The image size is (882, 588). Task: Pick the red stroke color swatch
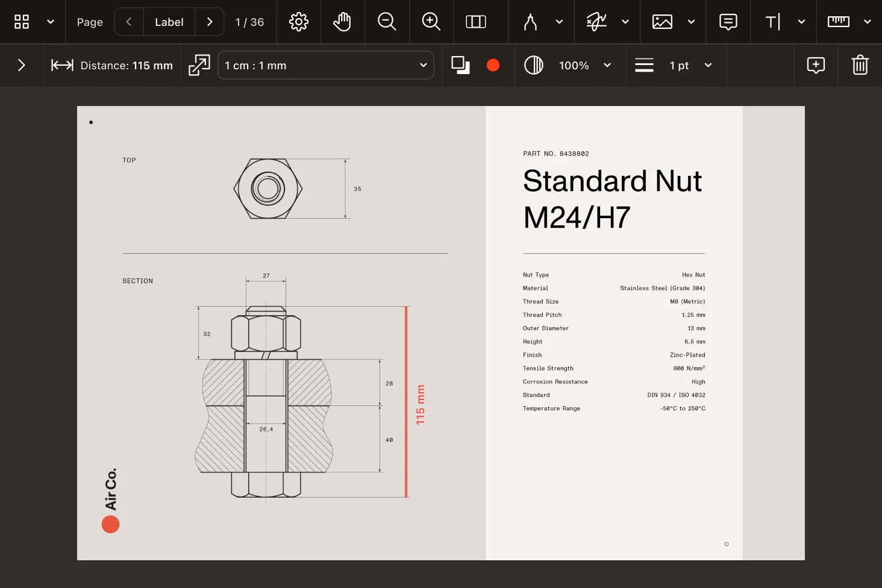pyautogui.click(x=493, y=65)
